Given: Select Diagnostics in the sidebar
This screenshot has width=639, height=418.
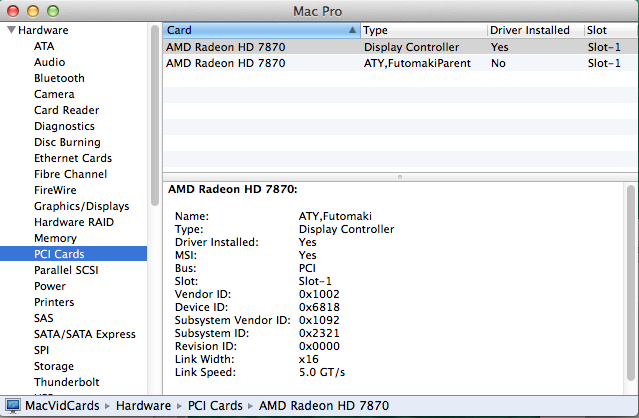Looking at the screenshot, I should tap(64, 126).
